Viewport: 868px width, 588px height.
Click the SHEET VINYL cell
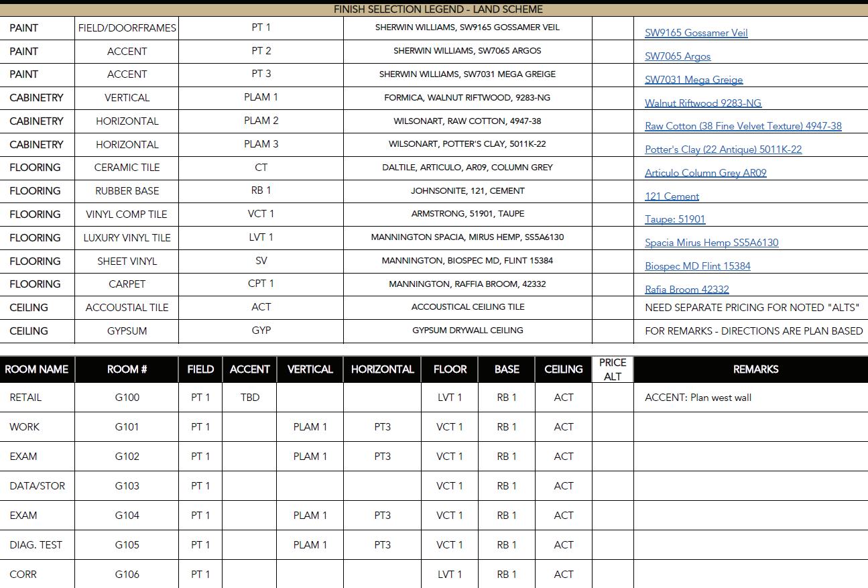127,261
